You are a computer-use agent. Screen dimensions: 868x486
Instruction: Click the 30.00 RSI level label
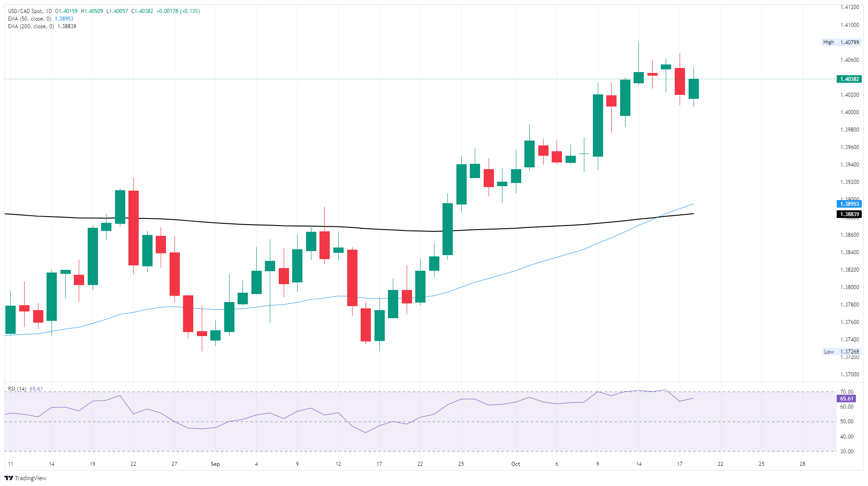pyautogui.click(x=847, y=452)
